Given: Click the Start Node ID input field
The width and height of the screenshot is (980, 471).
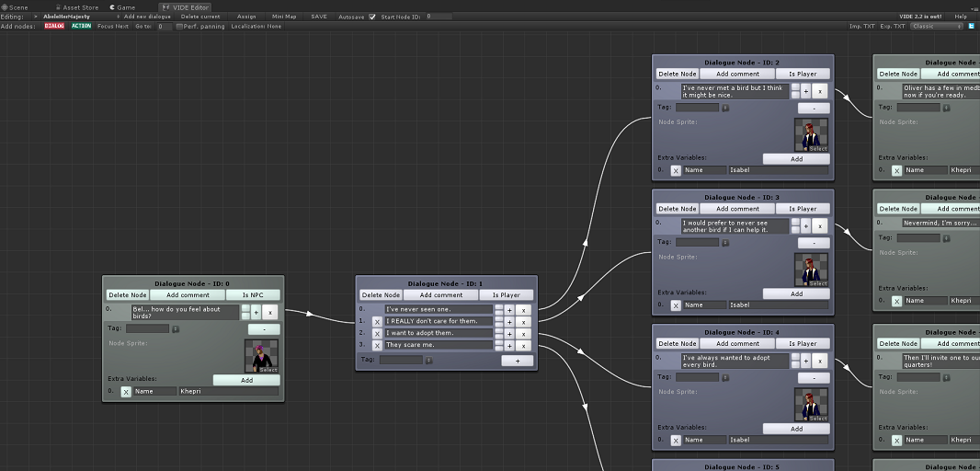Looking at the screenshot, I should (439, 17).
